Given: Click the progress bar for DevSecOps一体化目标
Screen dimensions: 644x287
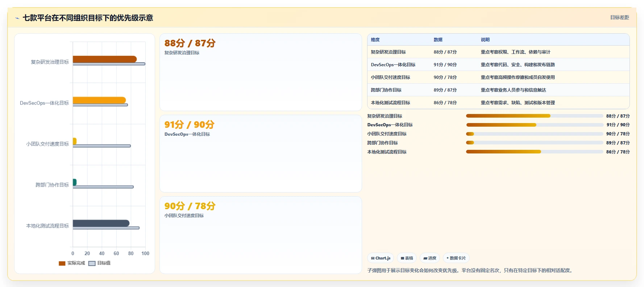Looking at the screenshot, I should click(x=535, y=125).
